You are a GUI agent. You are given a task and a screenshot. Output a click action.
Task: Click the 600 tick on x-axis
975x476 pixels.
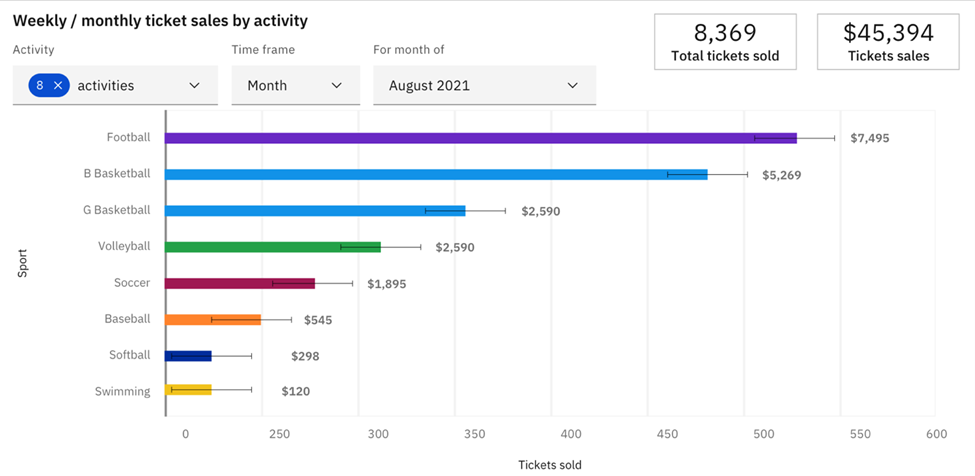(937, 434)
